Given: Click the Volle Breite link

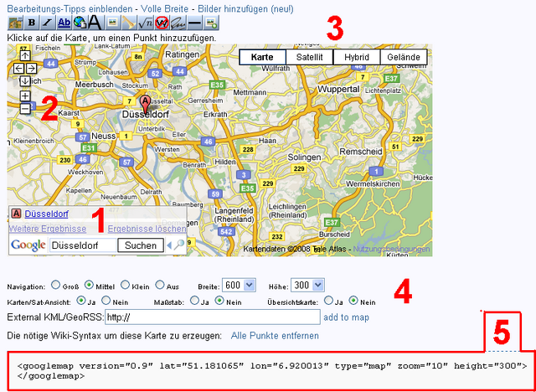Looking at the screenshot, I should (x=165, y=9).
